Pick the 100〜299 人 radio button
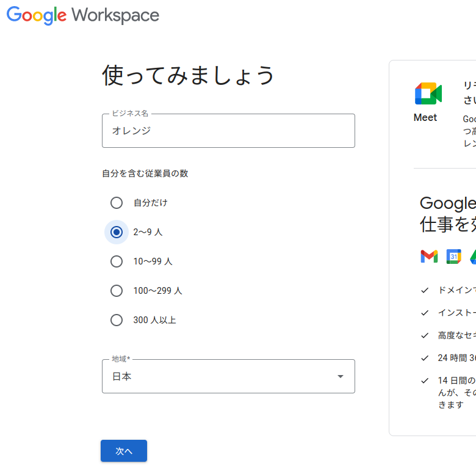The width and height of the screenshot is (476, 474). 117,291
